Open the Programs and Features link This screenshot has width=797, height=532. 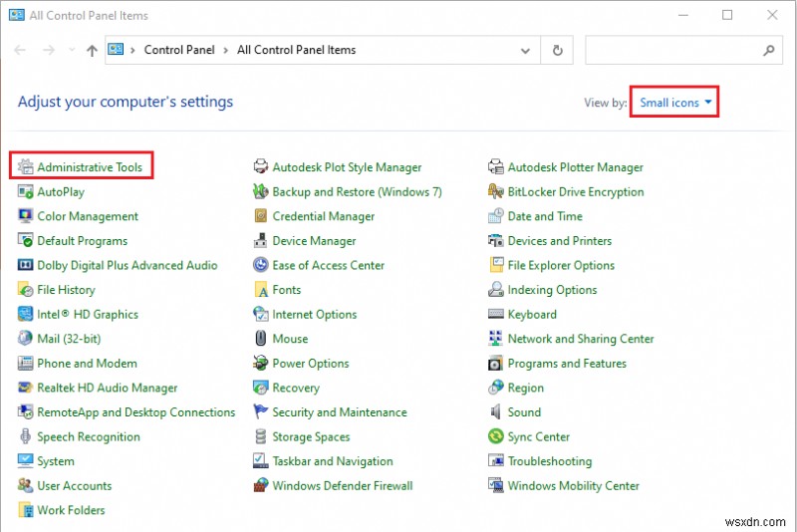(x=566, y=364)
